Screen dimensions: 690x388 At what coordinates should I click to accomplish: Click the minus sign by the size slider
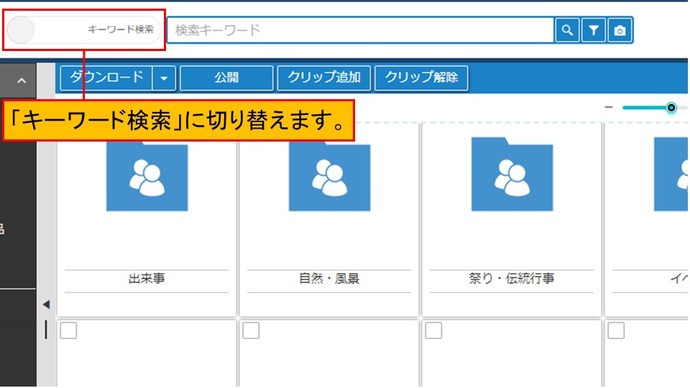click(x=609, y=107)
